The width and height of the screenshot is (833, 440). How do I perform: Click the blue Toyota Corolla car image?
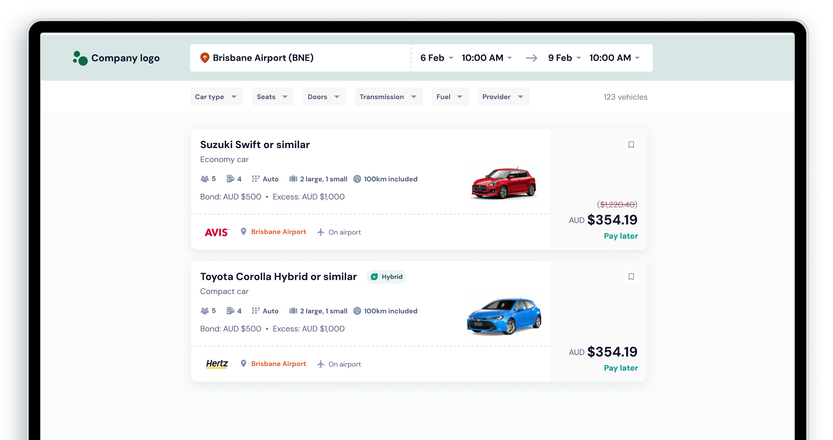[x=504, y=316]
